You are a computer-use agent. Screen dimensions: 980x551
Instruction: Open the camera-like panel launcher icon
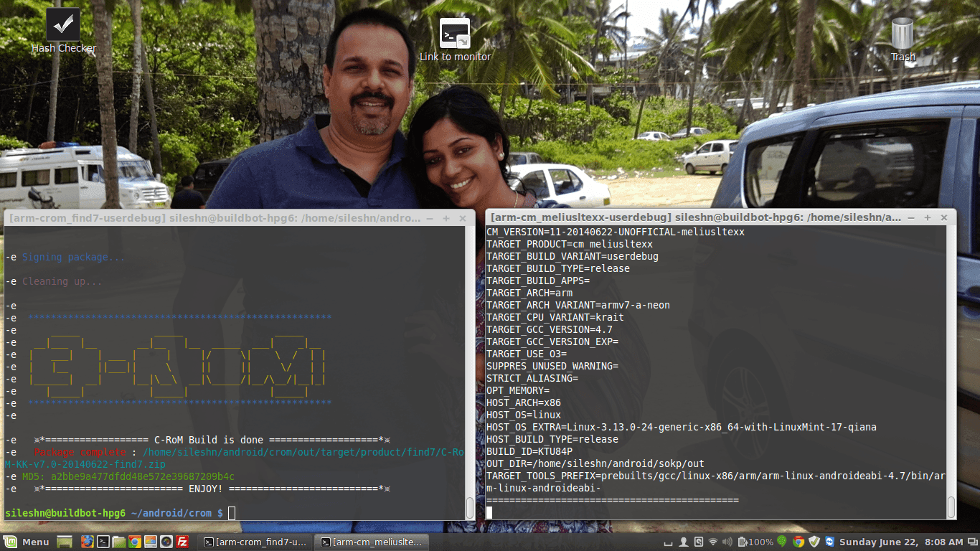click(x=166, y=542)
